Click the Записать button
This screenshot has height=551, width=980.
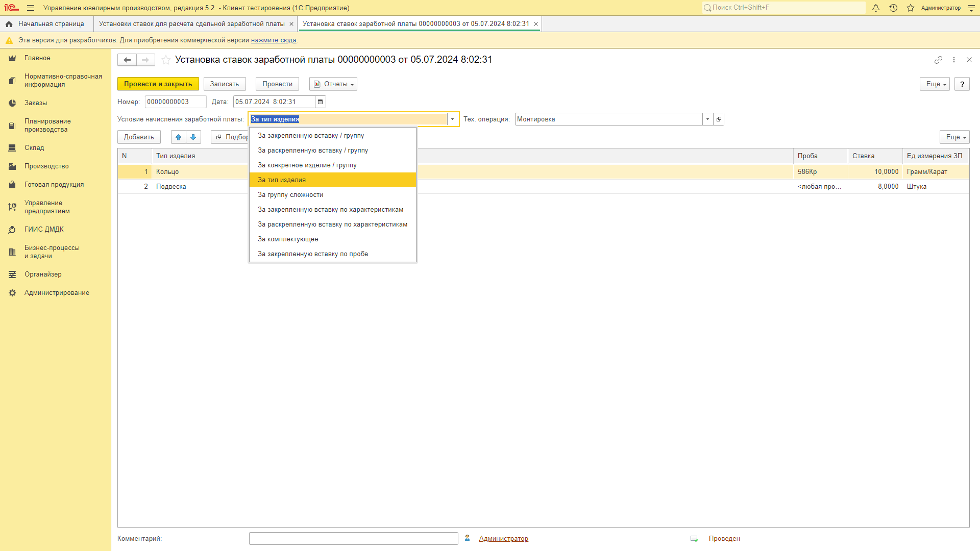225,84
